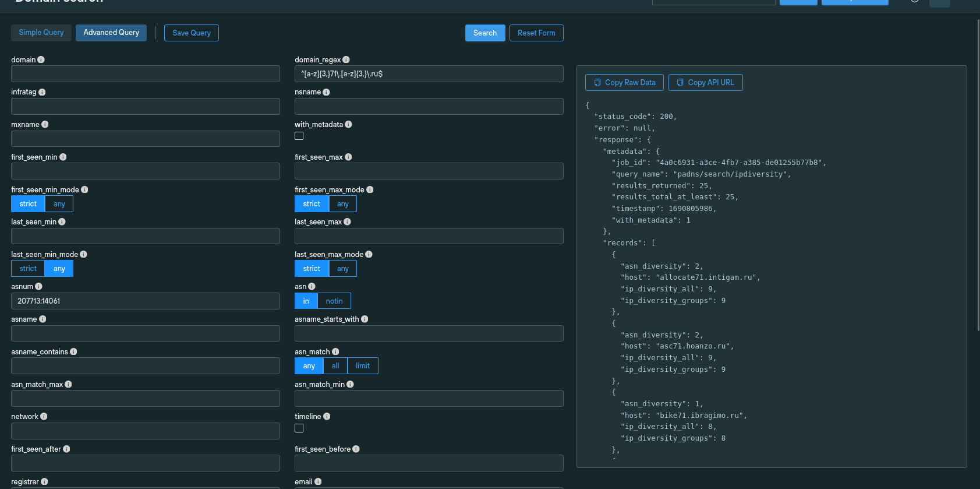Click the domain info icon
980x489 pixels.
point(41,59)
